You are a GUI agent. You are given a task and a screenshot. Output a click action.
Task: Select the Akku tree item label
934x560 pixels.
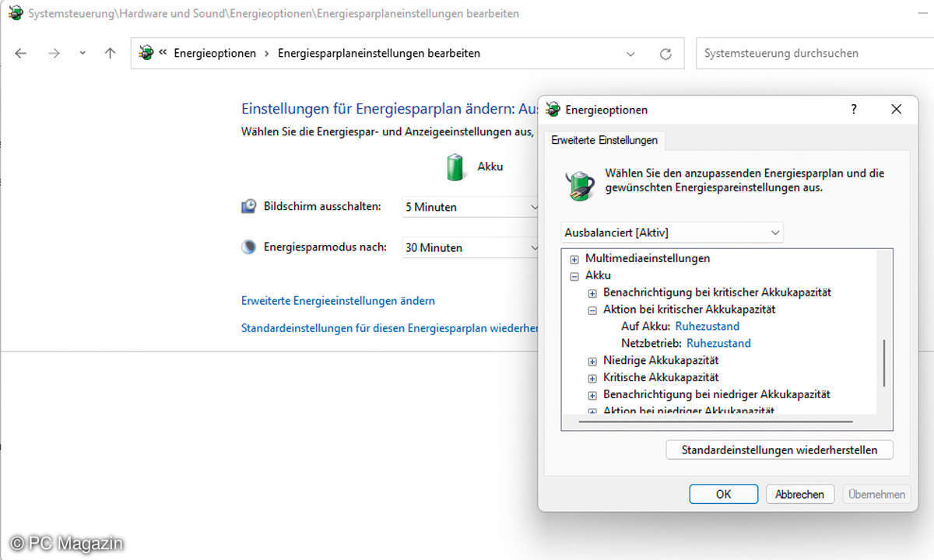tap(598, 275)
